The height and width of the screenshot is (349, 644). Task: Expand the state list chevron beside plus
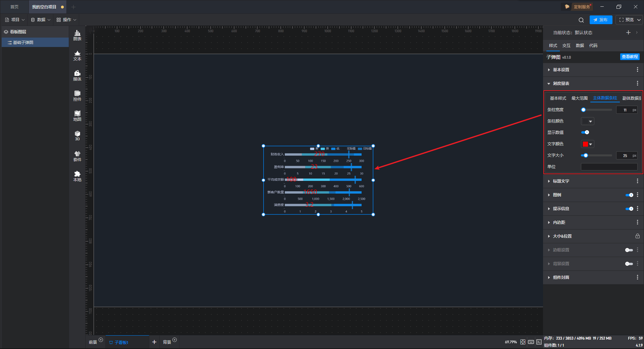(637, 33)
